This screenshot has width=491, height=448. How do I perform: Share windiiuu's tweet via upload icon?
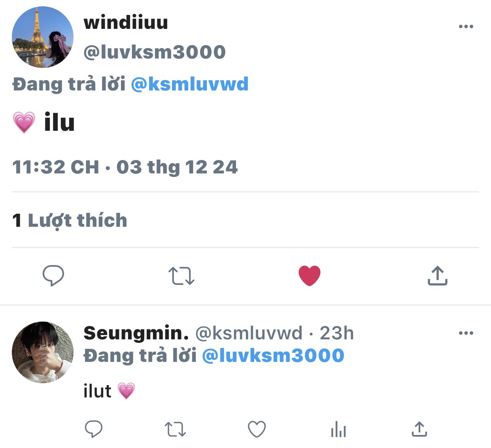click(x=438, y=275)
